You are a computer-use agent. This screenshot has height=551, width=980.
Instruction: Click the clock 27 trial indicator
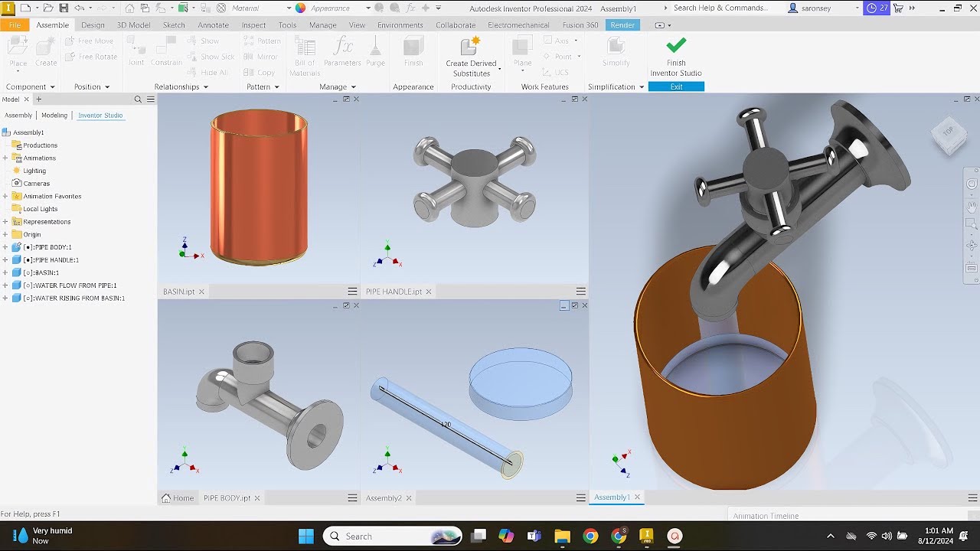point(877,8)
